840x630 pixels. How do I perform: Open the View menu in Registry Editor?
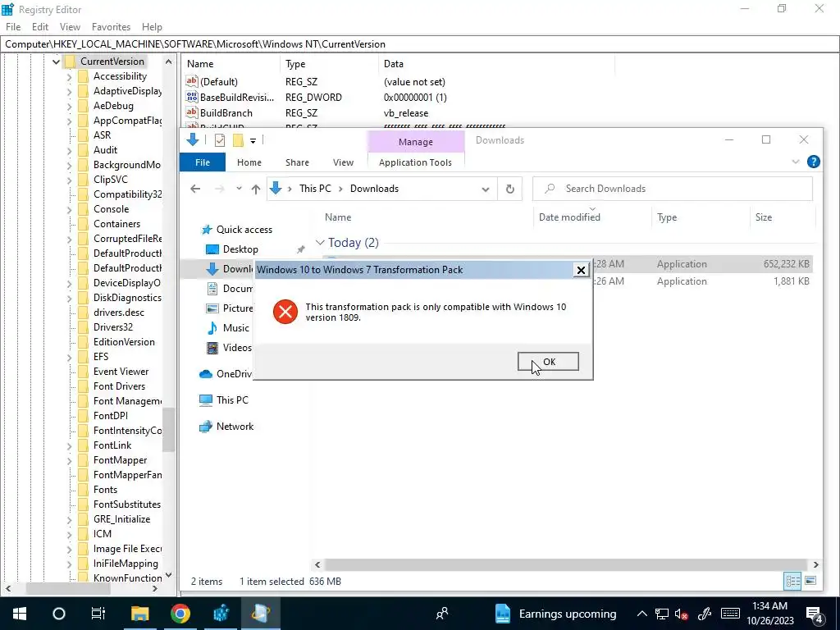coord(70,27)
